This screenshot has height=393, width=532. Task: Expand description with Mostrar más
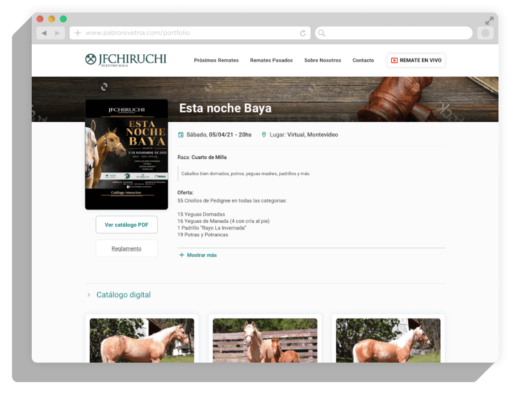point(198,255)
